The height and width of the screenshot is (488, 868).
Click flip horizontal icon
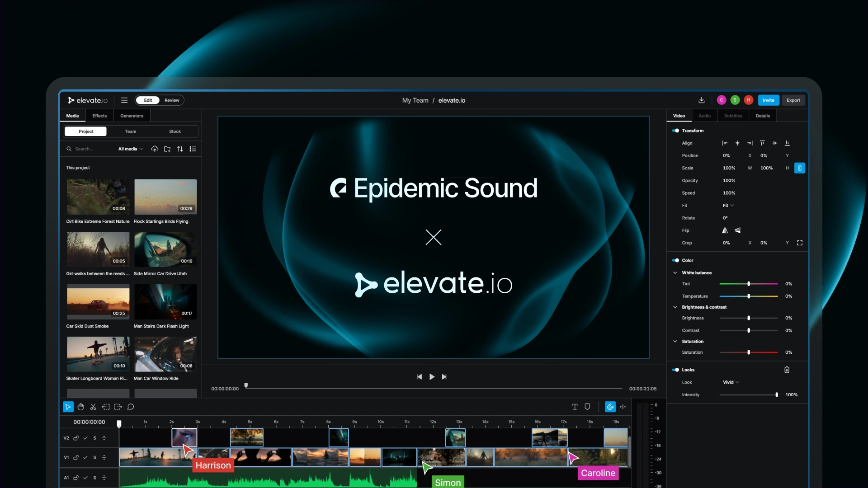coord(725,230)
